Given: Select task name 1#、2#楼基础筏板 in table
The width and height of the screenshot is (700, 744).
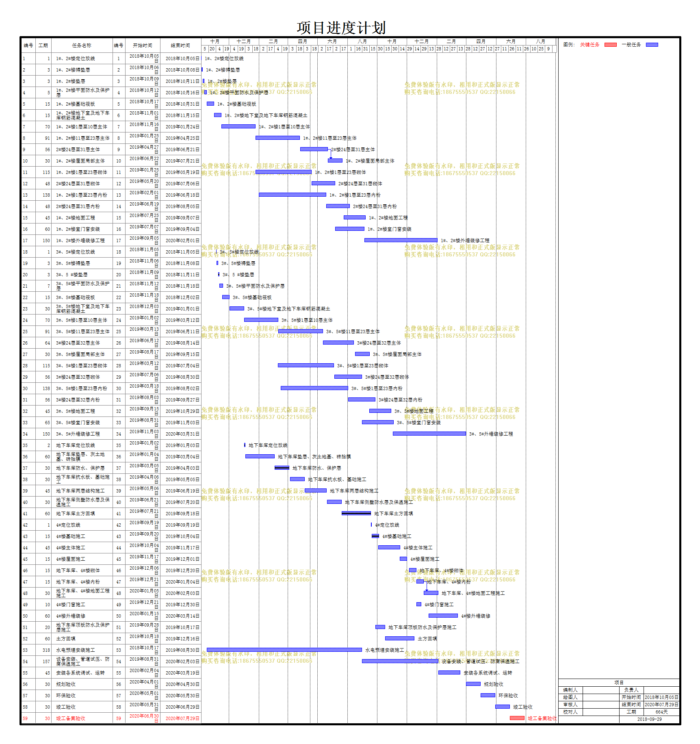Looking at the screenshot, I should click(x=76, y=104).
